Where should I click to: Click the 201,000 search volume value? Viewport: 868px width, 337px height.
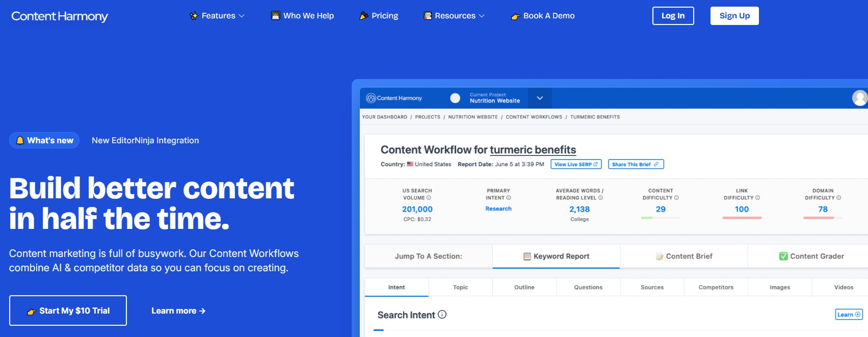[x=417, y=209]
